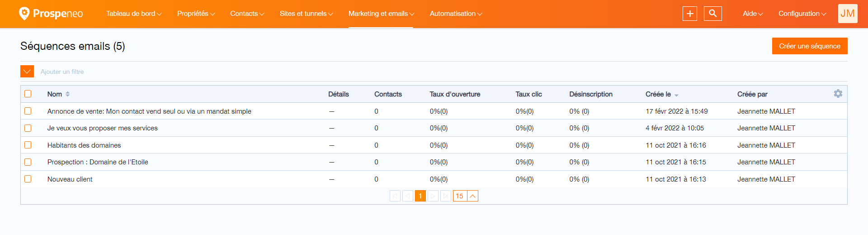Click the plus quick-add icon
868x235 pixels.
point(690,14)
